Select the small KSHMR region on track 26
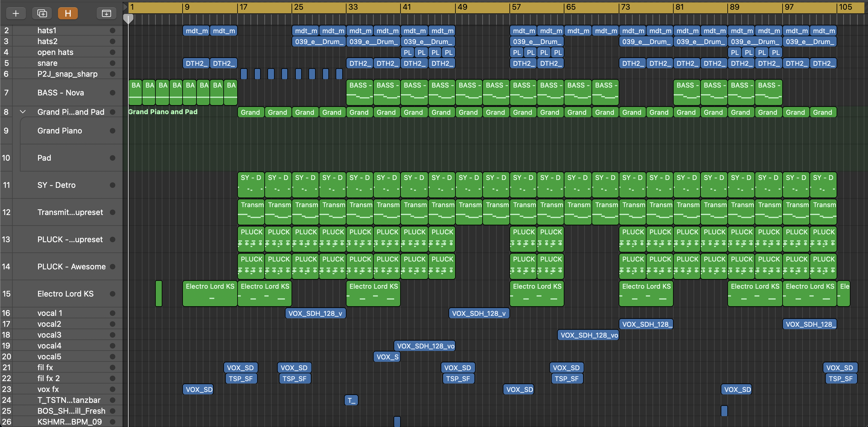The image size is (868, 427). pos(397,422)
